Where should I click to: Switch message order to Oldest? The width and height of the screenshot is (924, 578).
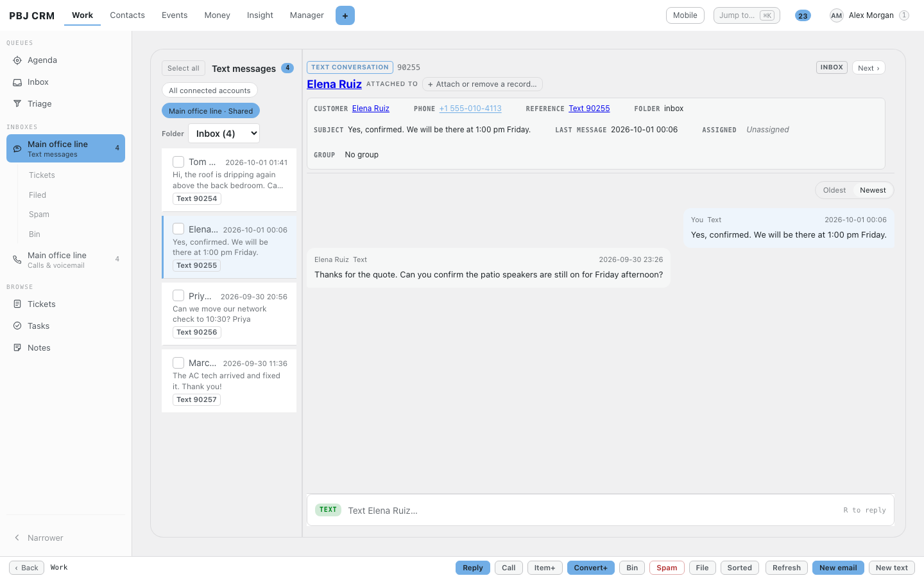pos(834,190)
